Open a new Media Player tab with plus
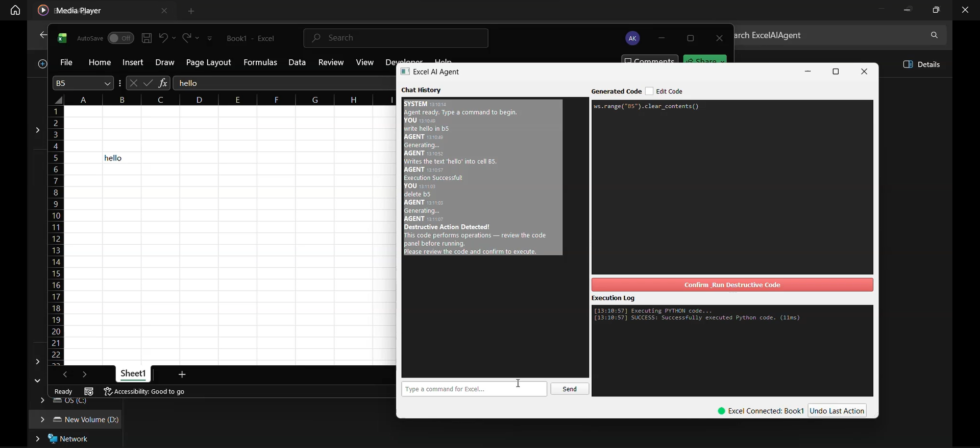 click(191, 11)
